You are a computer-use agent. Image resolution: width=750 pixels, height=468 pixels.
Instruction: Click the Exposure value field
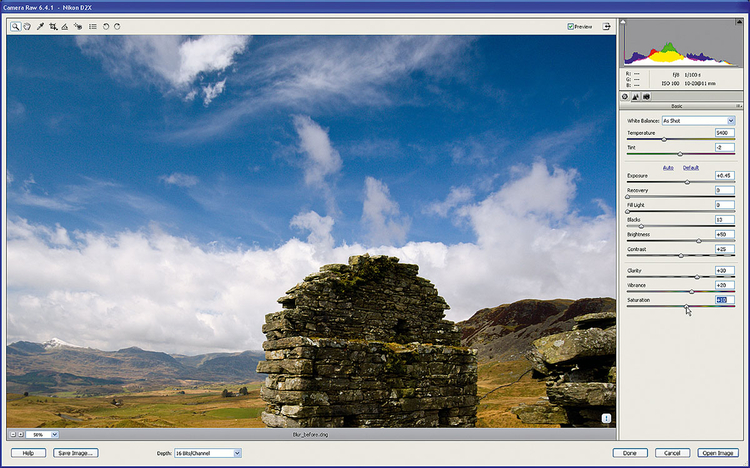[x=725, y=176]
